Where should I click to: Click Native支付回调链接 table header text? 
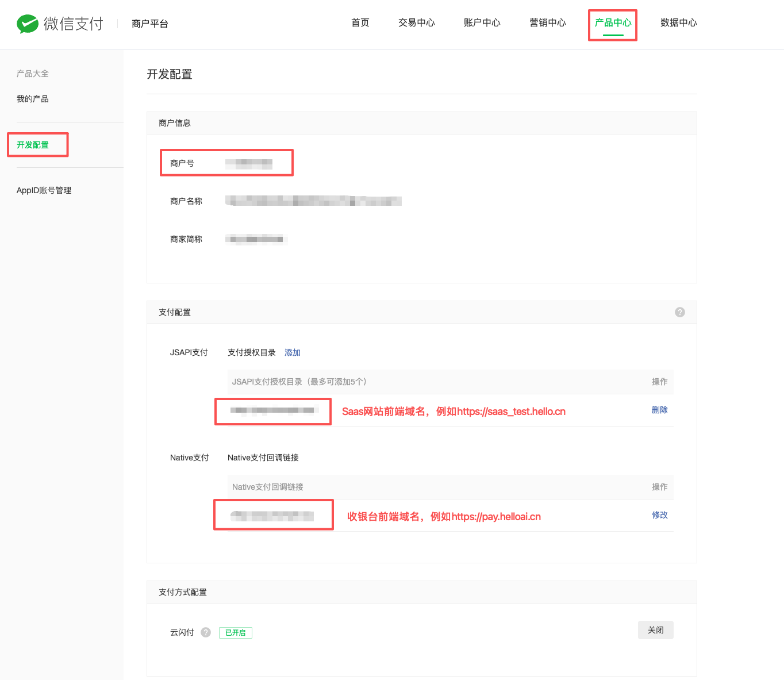(x=268, y=487)
